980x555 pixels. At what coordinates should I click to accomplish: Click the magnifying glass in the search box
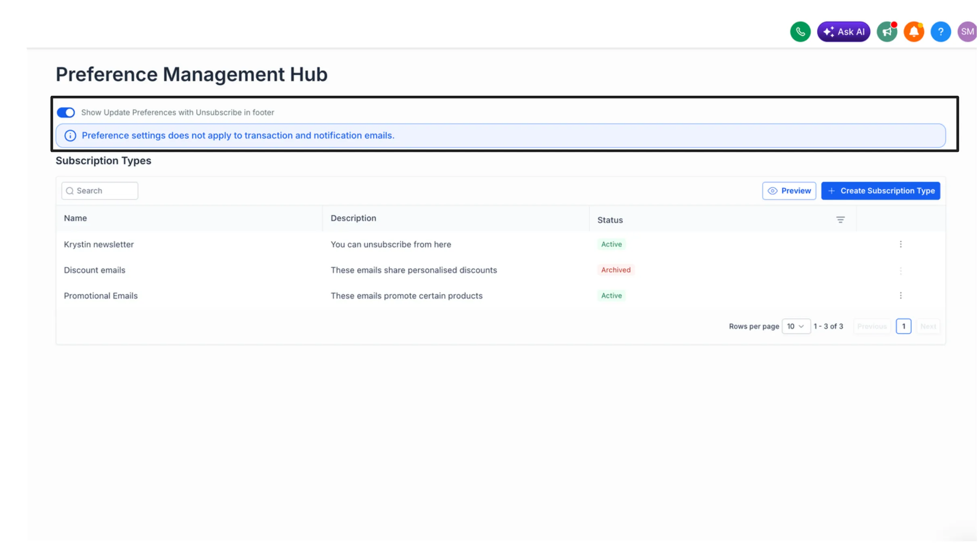coord(70,191)
